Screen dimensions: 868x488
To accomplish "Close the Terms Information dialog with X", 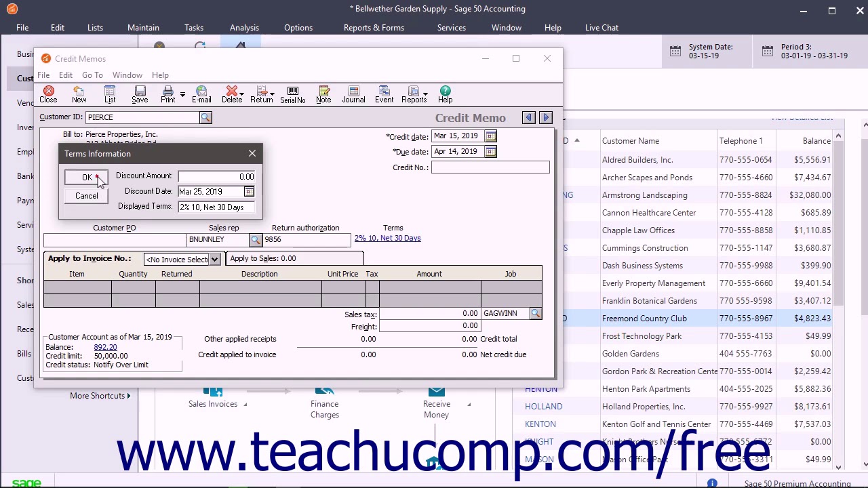I will [252, 153].
